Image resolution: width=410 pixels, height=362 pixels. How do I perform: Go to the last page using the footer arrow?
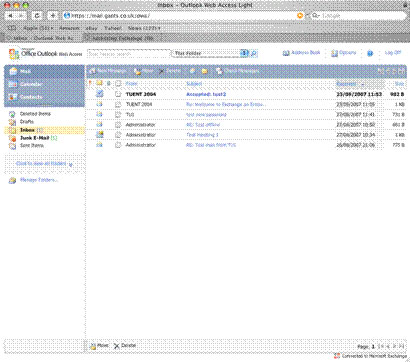pos(401,347)
